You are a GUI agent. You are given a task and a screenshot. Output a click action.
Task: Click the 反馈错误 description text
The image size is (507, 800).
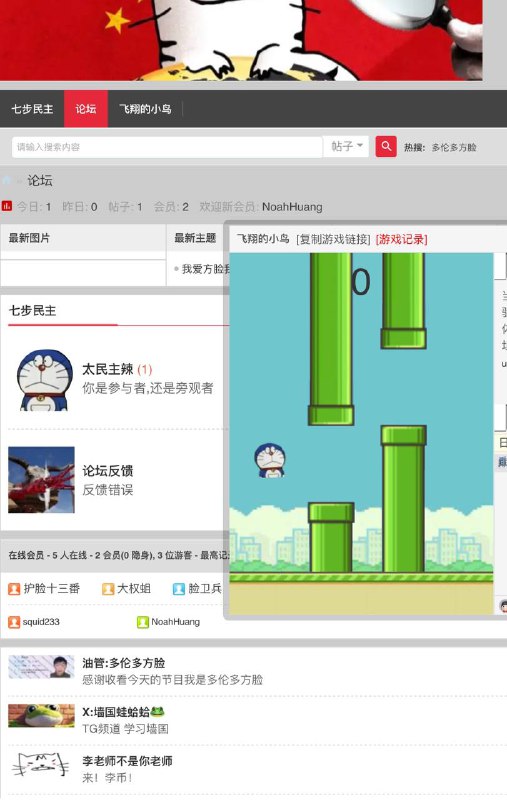tap(108, 490)
